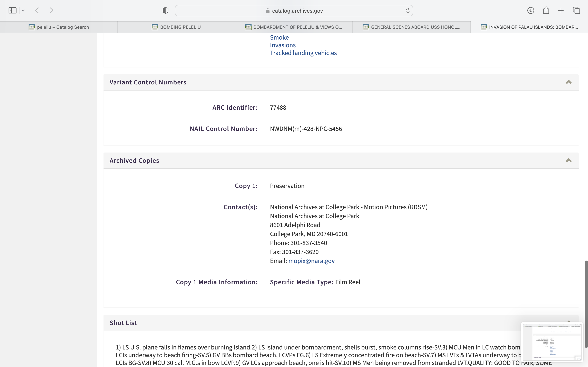
Task: Toggle the Safari sidebar button
Action: [12, 10]
